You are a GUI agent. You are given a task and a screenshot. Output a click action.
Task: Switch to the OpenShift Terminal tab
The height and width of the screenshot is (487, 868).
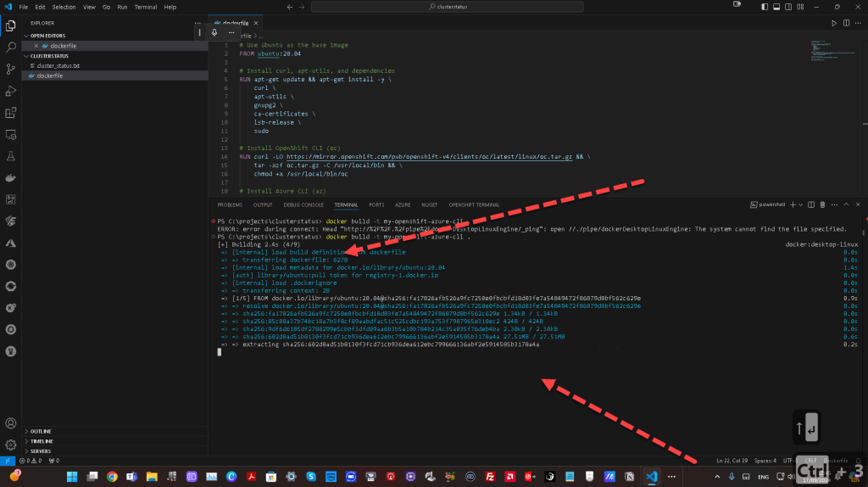pos(474,205)
